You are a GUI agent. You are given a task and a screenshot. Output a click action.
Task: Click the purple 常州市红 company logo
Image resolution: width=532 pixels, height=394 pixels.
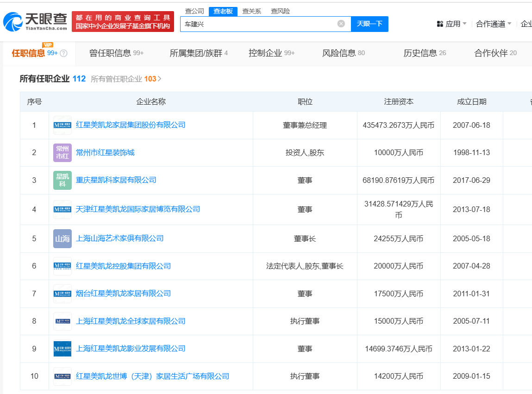tap(63, 153)
